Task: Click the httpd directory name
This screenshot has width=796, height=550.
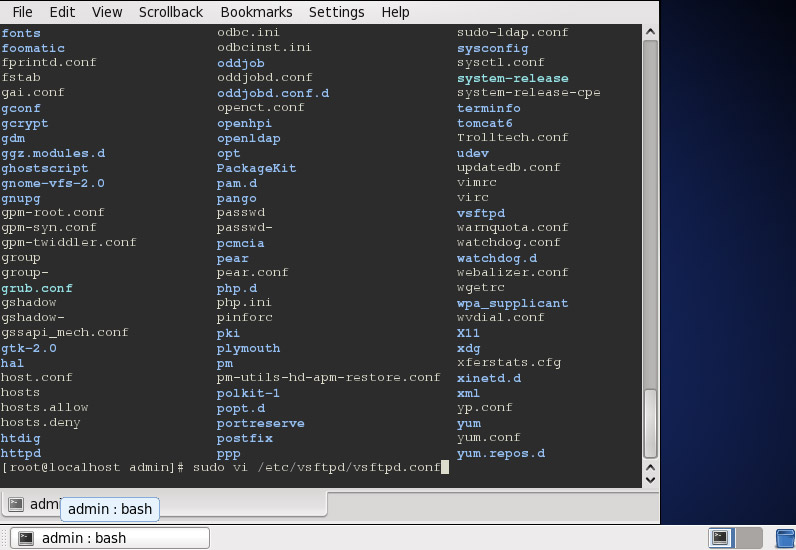Action: [x=21, y=453]
